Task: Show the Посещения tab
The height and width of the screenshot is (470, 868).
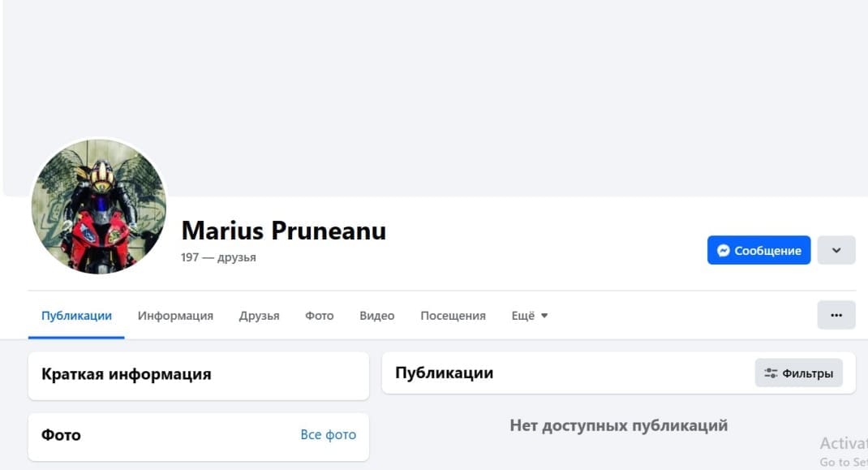Action: [453, 316]
